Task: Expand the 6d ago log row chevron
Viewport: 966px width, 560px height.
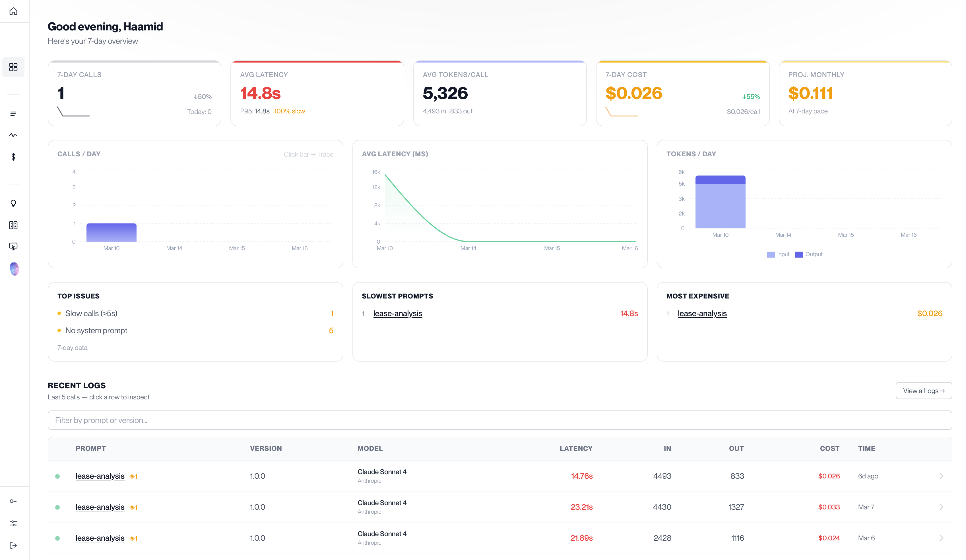Action: [x=942, y=476]
